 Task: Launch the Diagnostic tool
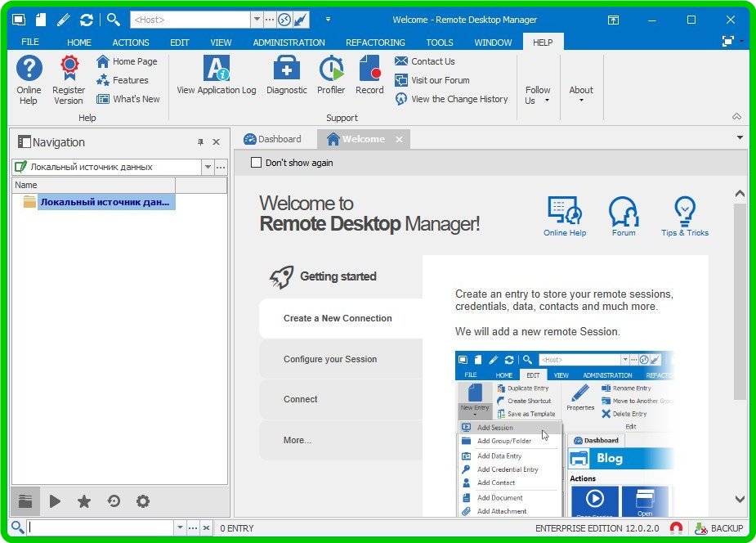[x=286, y=74]
